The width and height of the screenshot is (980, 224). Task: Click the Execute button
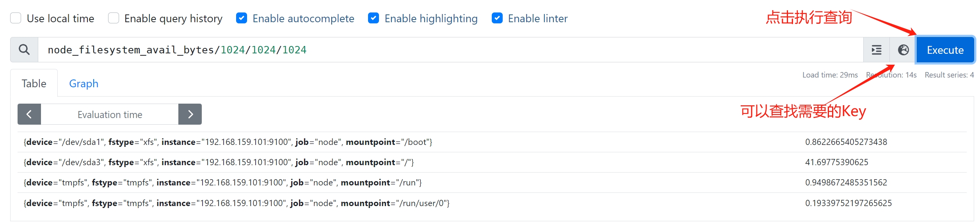[x=945, y=50]
